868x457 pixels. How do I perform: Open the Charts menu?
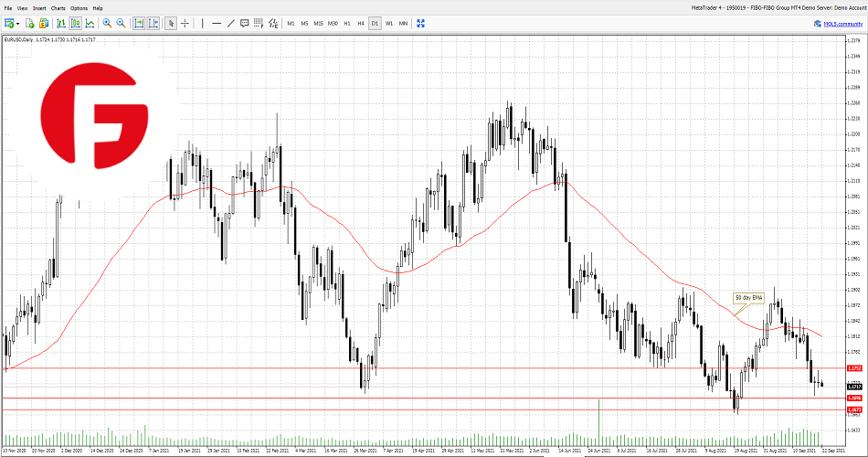point(58,7)
